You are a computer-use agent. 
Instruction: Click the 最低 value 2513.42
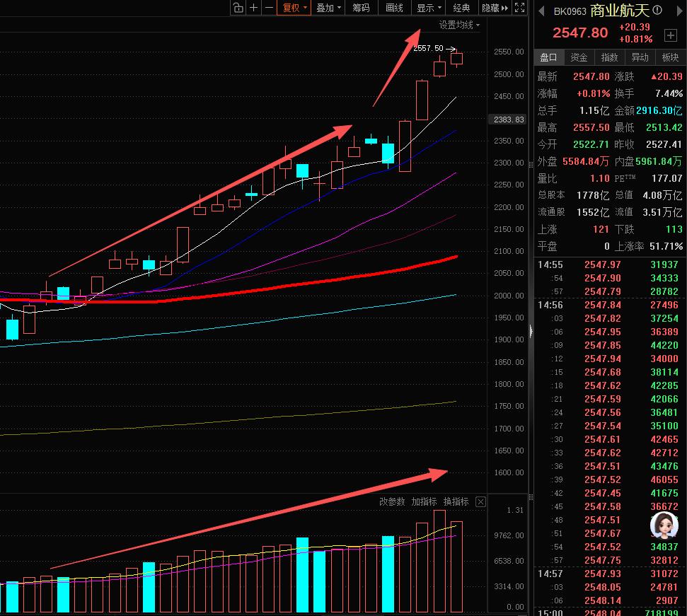664,127
